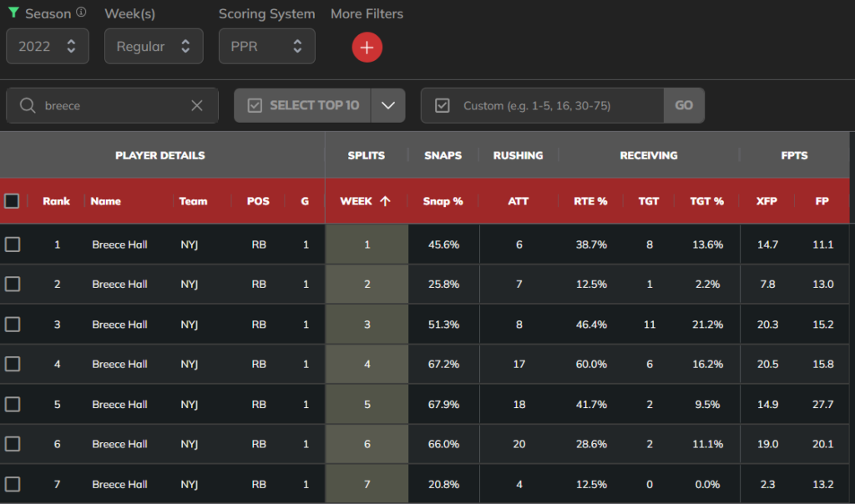This screenshot has height=504, width=855.
Task: Check the select-all header checkbox
Action: coord(12,201)
